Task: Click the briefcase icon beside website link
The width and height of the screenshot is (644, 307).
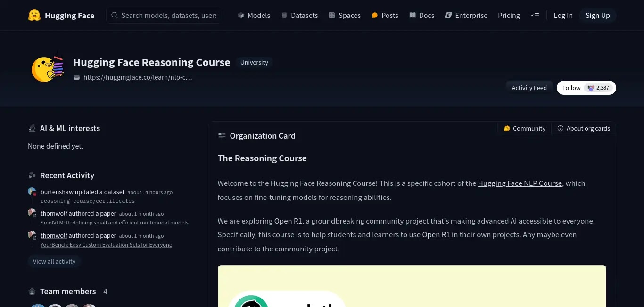Action: pos(77,77)
